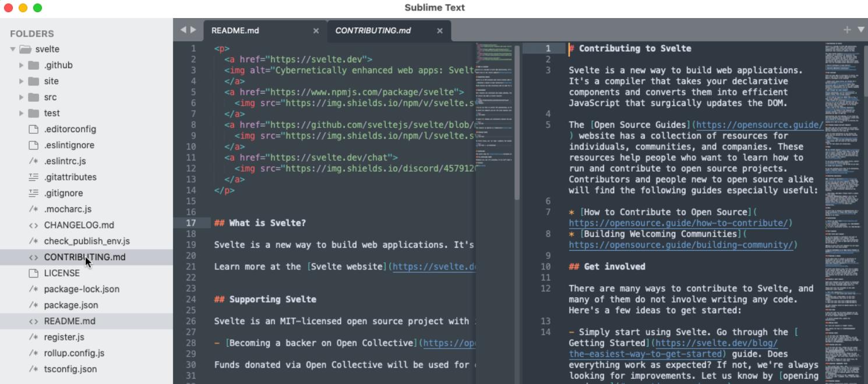The image size is (868, 384).
Task: Go to previous tab with left arrow
Action: [183, 30]
